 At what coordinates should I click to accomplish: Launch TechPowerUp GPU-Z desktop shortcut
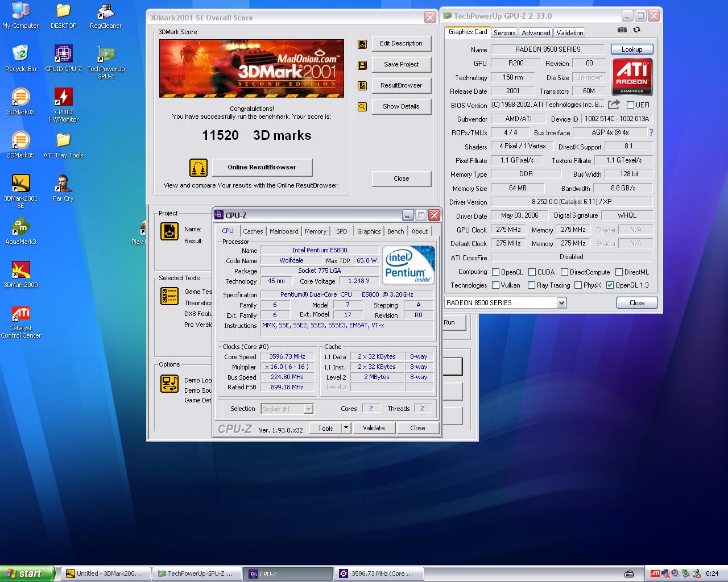(x=106, y=62)
